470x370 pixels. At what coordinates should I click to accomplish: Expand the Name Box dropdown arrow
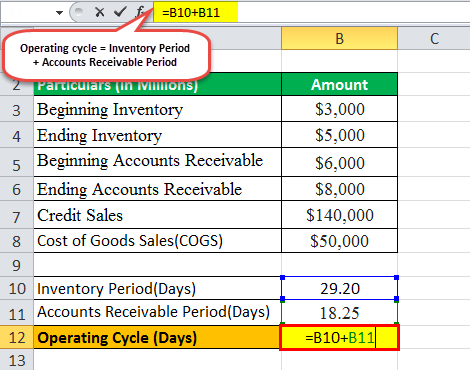[x=59, y=13]
